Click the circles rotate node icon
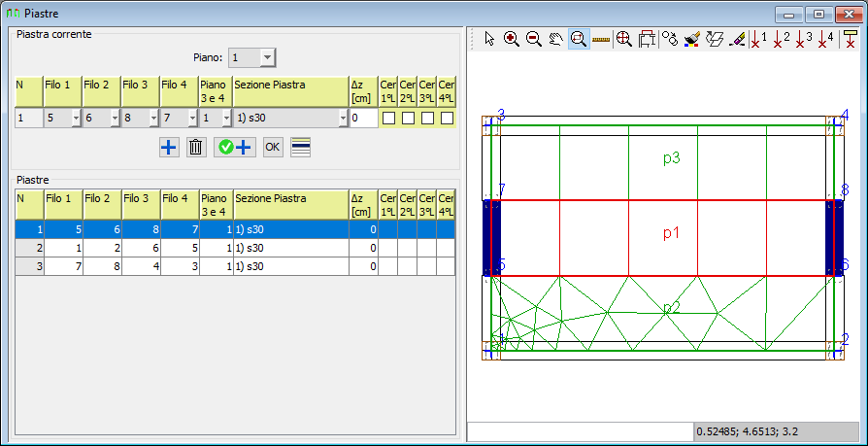This screenshot has height=446, width=868. 670,39
